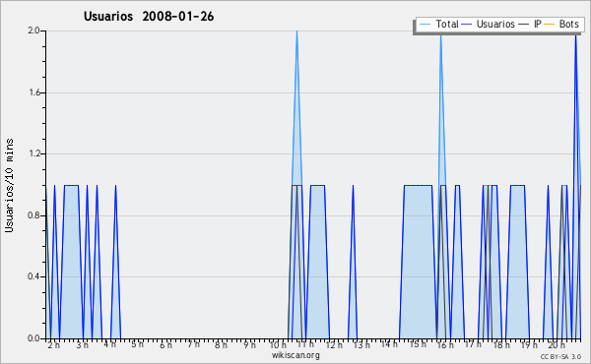591x364 pixels.
Task: Click the '18 h' x-axis label
Action: 501,345
